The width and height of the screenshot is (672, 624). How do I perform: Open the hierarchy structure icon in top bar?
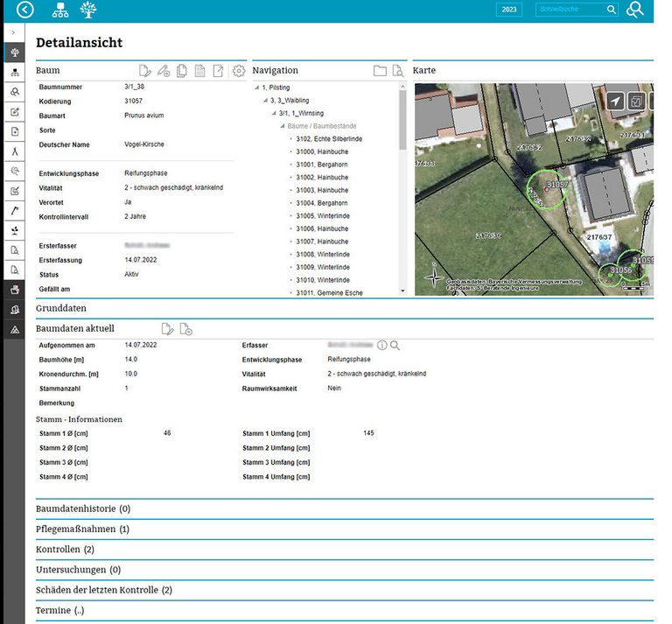click(x=60, y=10)
